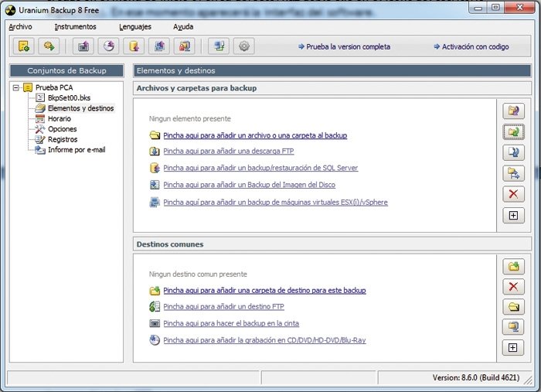
Task: Click the blue servers toolbar icon with purple arrow
Action: tap(159, 46)
